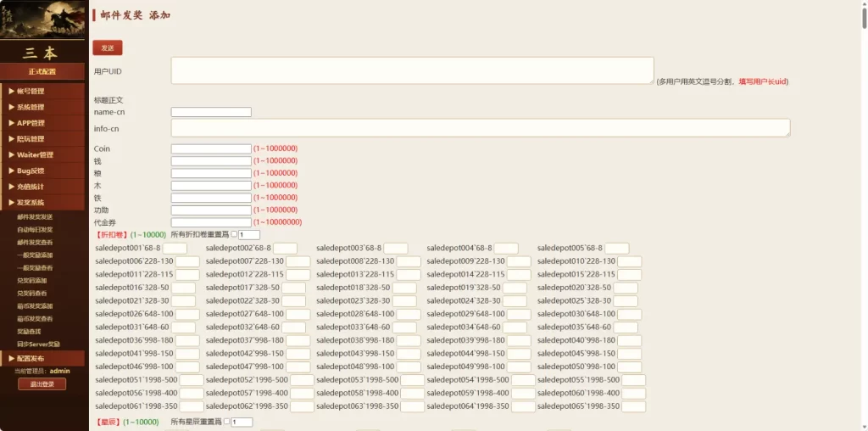Expand the Waiter管理 menu section
The width and height of the screenshot is (868, 431).
point(42,155)
